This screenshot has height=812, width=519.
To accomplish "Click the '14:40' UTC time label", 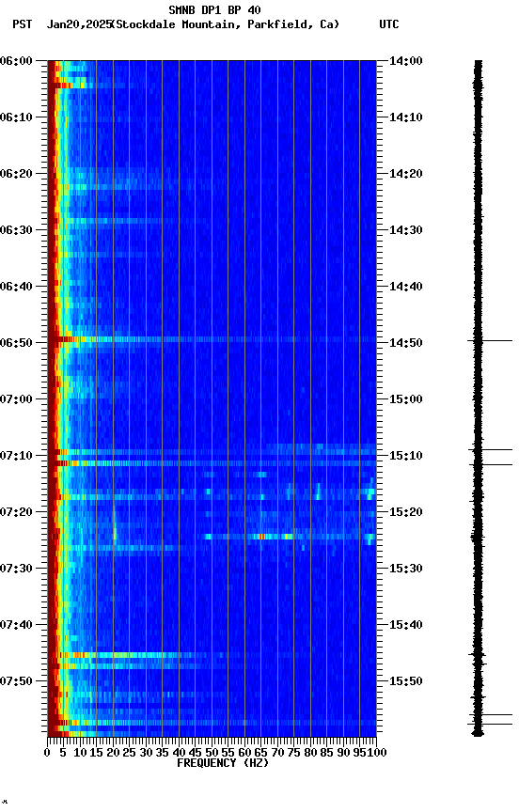I will [x=406, y=287].
